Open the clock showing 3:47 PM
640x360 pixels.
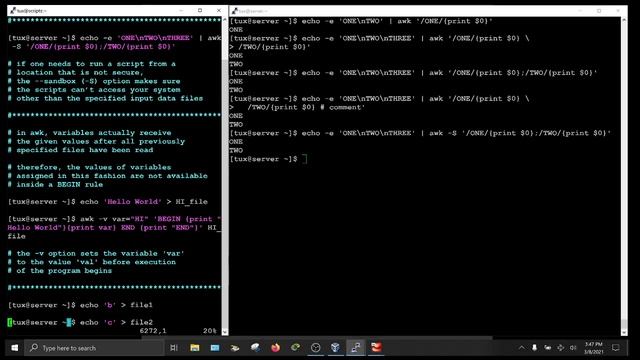coord(593,348)
